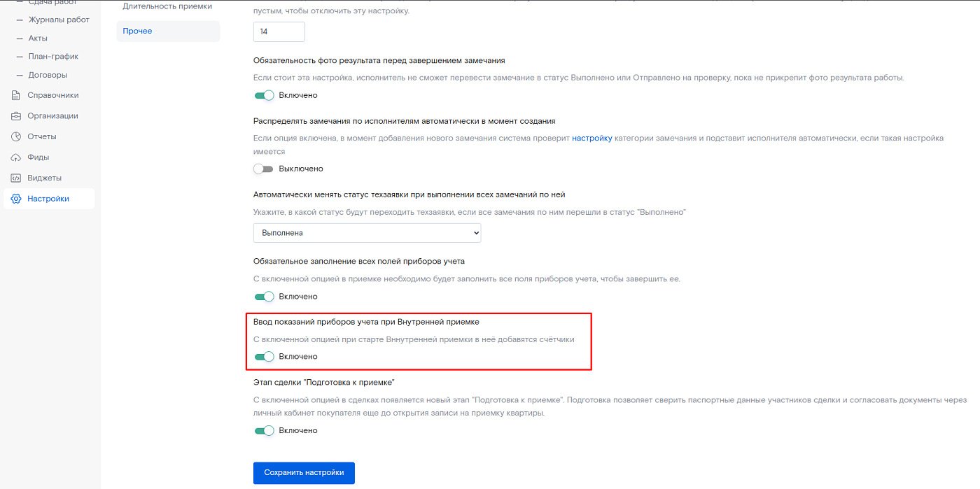Click the Сохранить настройки button
Image resolution: width=980 pixels, height=489 pixels.
tap(304, 473)
